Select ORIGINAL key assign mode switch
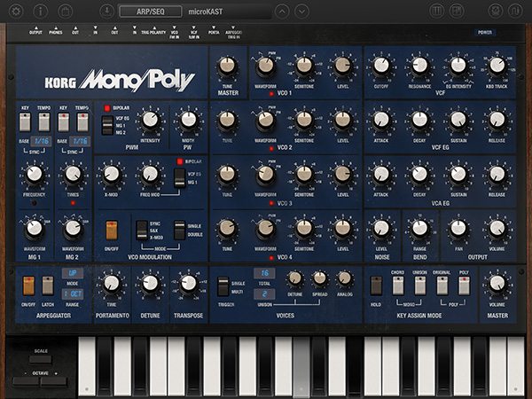Image resolution: width=532 pixels, height=399 pixels. [x=442, y=286]
